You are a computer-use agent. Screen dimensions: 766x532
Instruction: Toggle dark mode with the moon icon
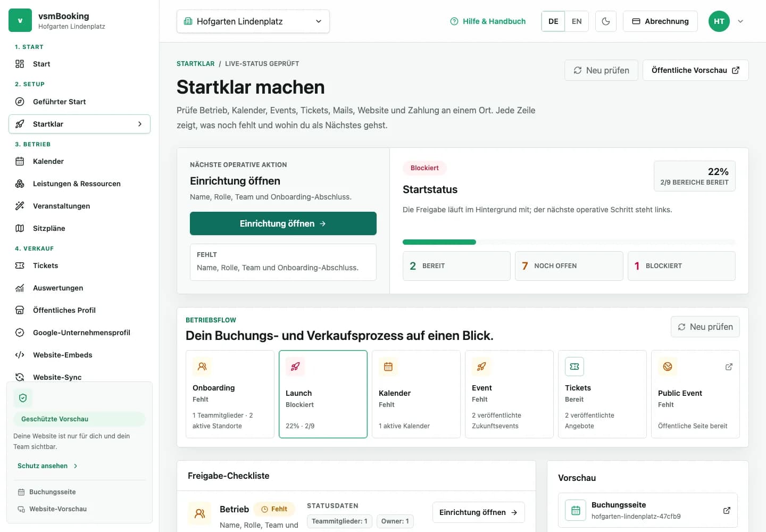pyautogui.click(x=605, y=21)
